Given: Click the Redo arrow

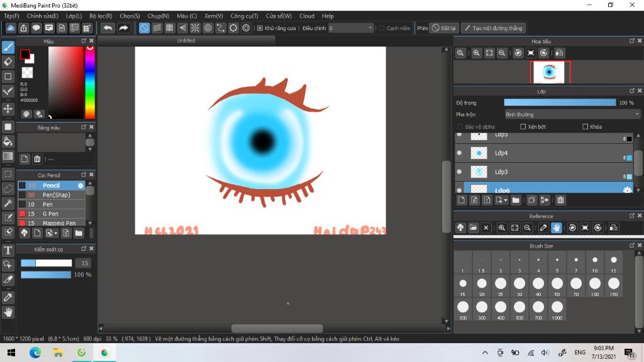Looking at the screenshot, I should point(123,28).
